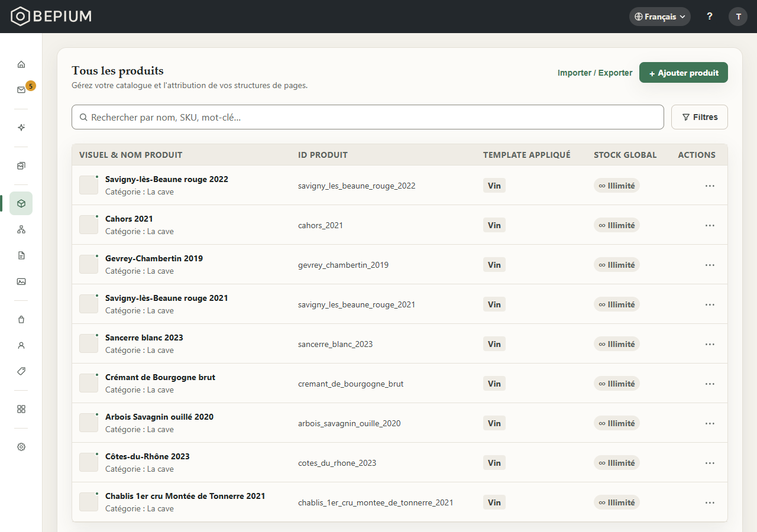The image size is (757, 532).
Task: Click the Savigny-lès-Beaune rouge 2021 product name
Action: (166, 298)
